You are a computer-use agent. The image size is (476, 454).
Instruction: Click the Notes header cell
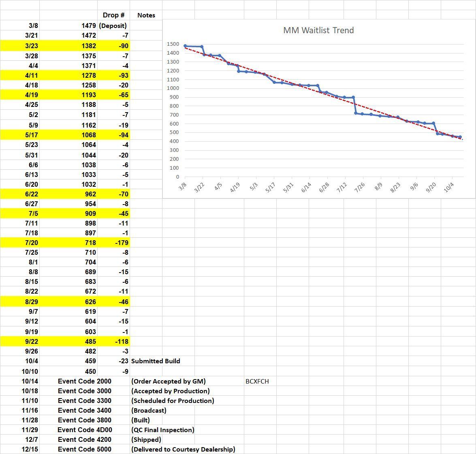point(146,15)
